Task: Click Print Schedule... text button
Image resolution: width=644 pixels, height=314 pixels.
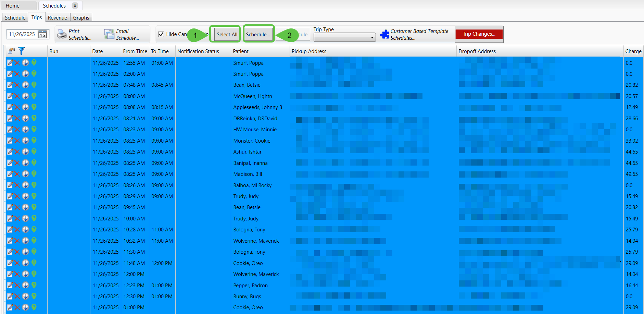Action: tap(80, 34)
